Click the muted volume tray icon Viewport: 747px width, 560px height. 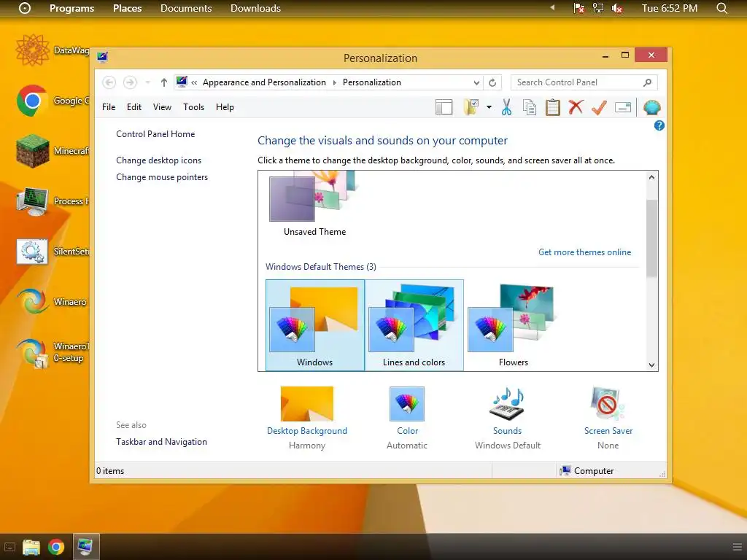pyautogui.click(x=617, y=8)
